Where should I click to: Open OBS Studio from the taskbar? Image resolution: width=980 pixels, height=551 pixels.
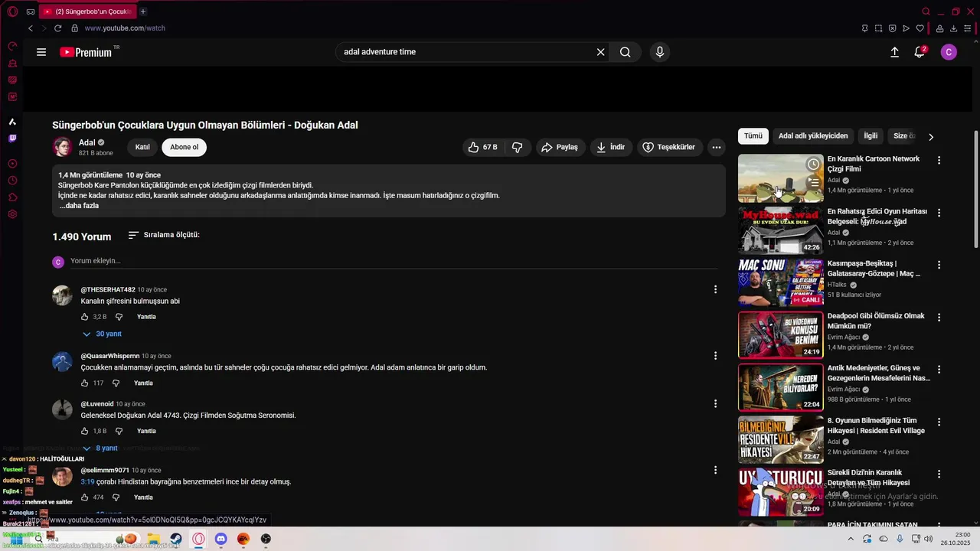pos(266,539)
